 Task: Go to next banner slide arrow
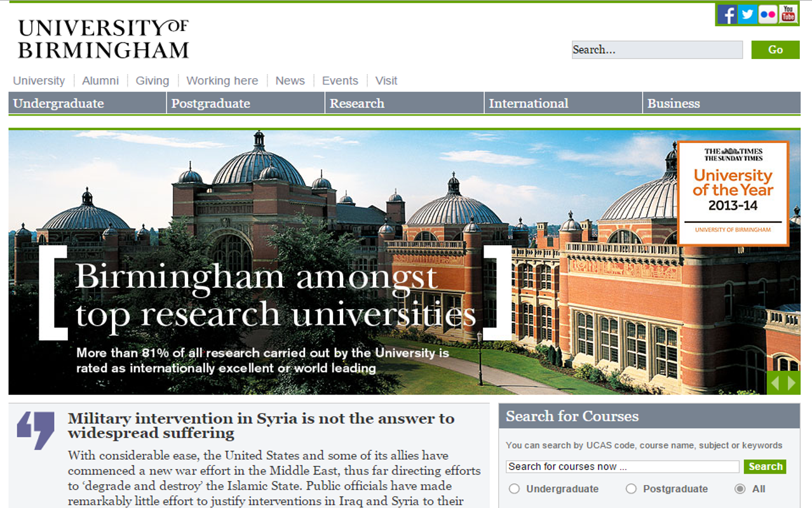tap(792, 383)
